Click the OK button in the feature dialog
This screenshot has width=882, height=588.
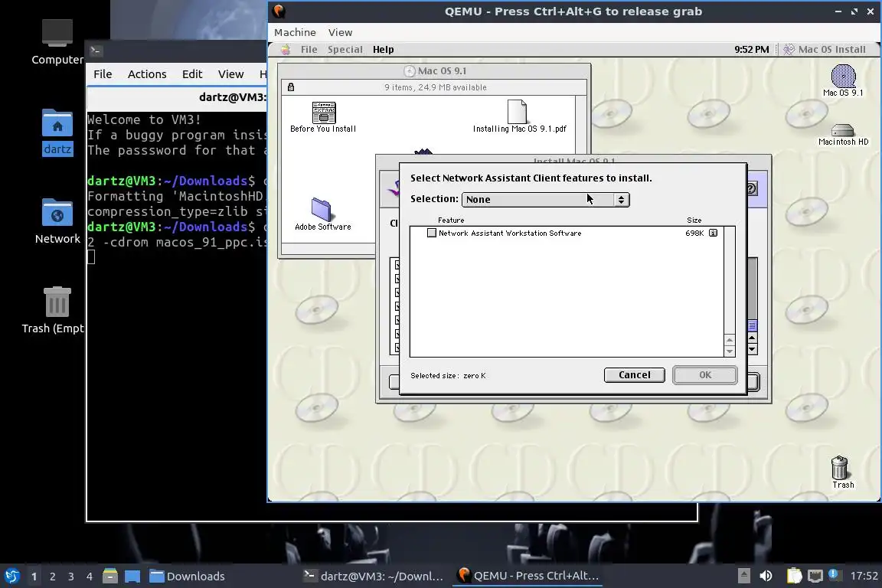tap(705, 374)
